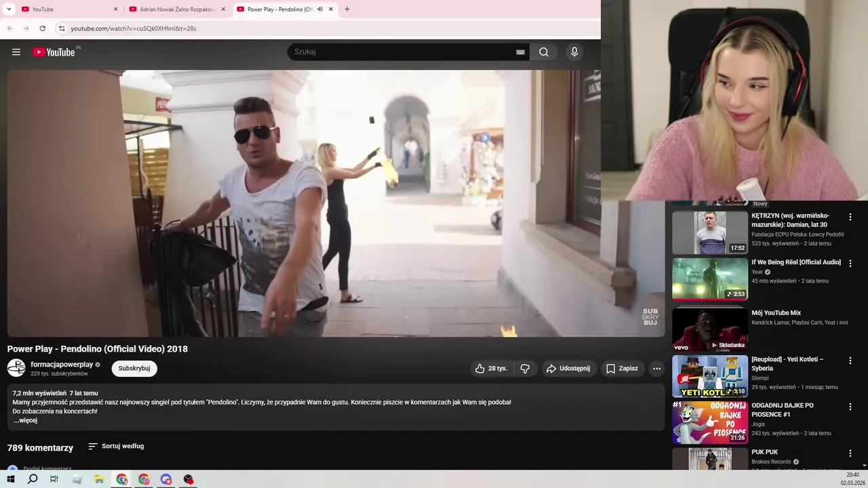Open KĘTRZYN Damian, lat 30 thumbnail
The height and width of the screenshot is (488, 868).
710,232
